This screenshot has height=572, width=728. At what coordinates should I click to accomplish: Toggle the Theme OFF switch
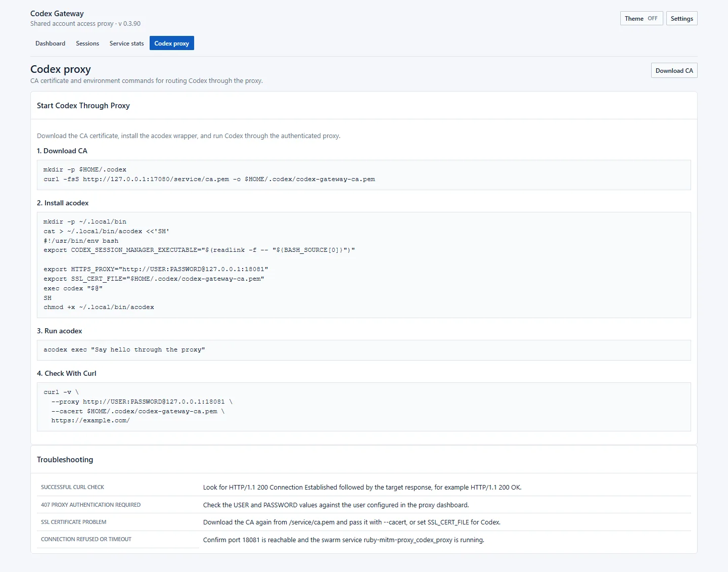tap(641, 19)
